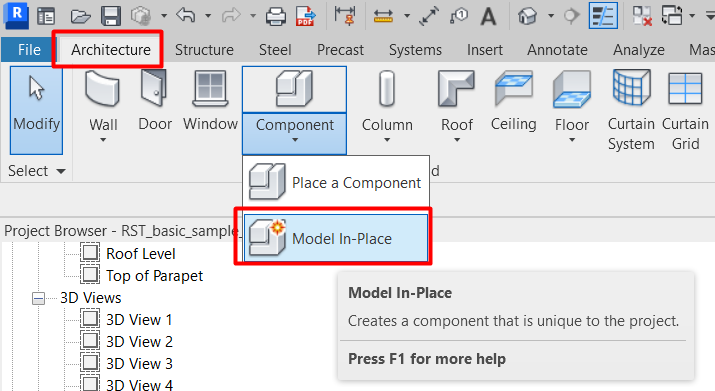This screenshot has height=391, width=715.
Task: Click the Tag by Category icon
Action: point(459,16)
